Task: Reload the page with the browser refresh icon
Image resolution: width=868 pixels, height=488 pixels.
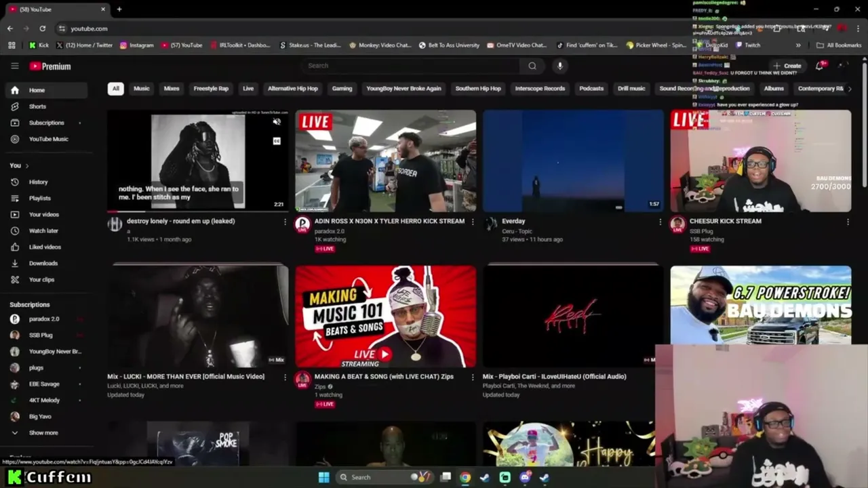Action: coord(42,28)
